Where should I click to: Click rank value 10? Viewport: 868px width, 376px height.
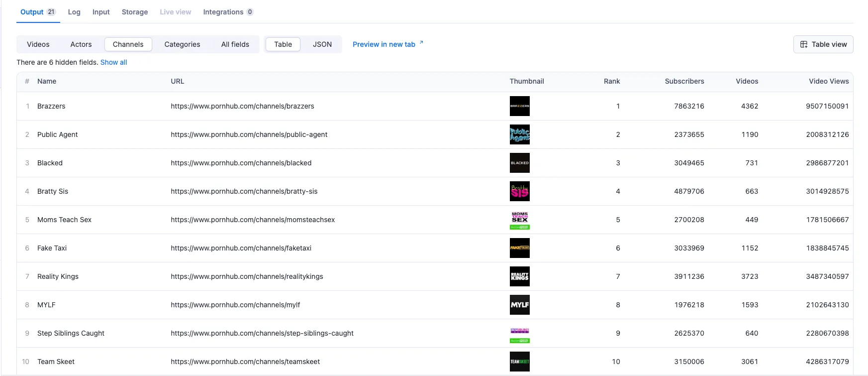point(616,362)
